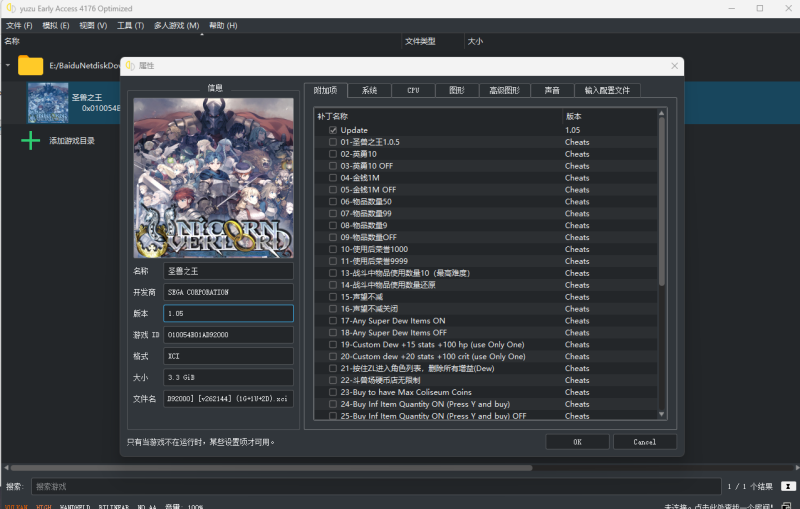
Task: Click the green plus add game directory icon
Action: coord(31,140)
